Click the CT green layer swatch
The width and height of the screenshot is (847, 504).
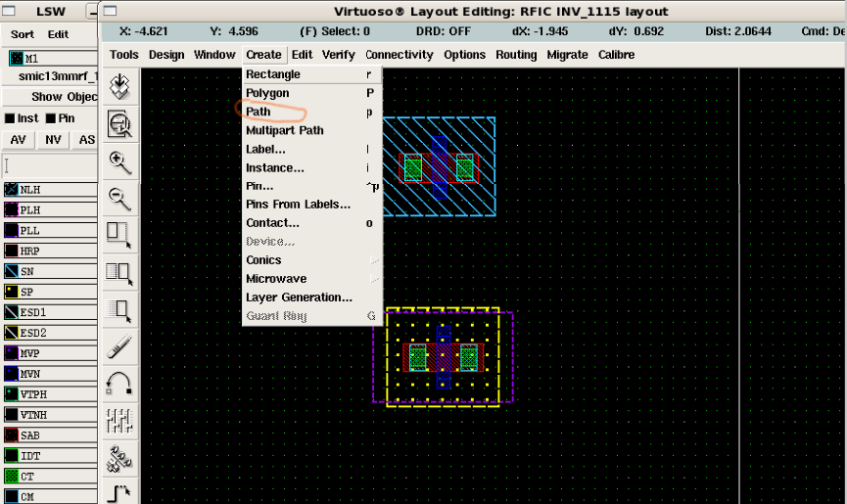tap(12, 477)
